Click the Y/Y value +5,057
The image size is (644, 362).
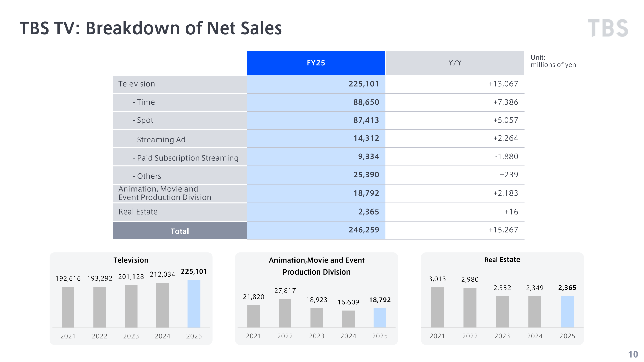coord(505,120)
